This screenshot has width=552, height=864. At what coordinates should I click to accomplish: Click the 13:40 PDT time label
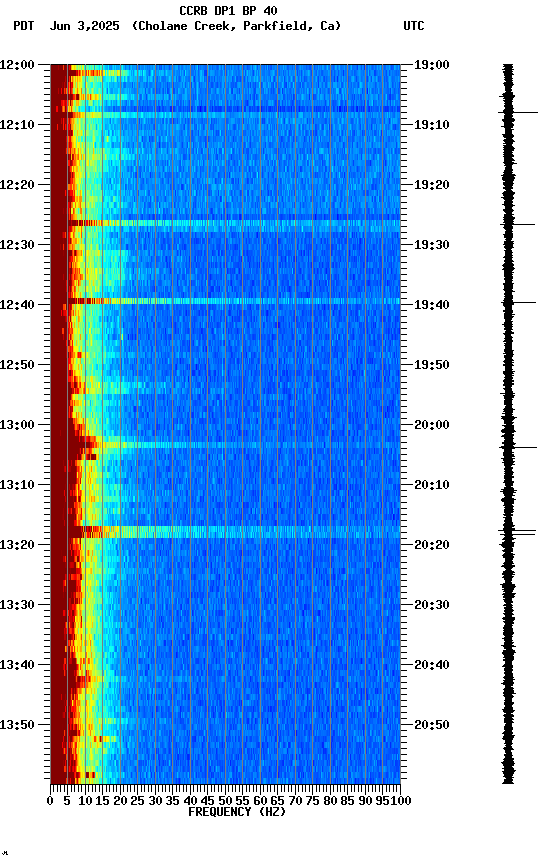coord(17,666)
